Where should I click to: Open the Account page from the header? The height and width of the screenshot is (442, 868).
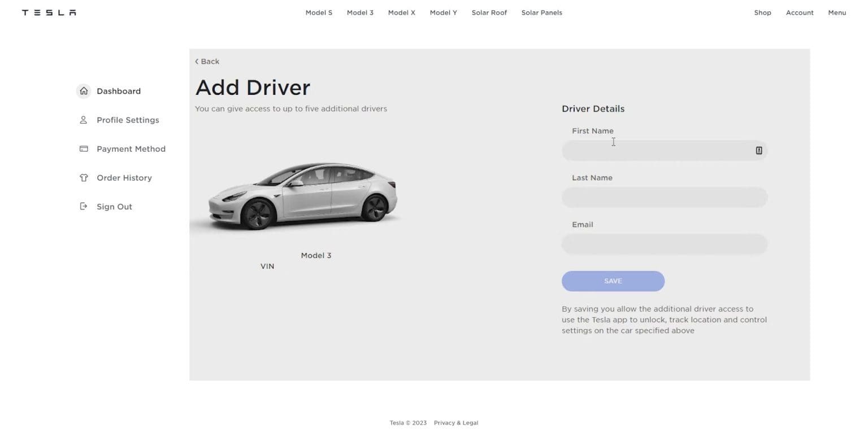click(x=800, y=12)
